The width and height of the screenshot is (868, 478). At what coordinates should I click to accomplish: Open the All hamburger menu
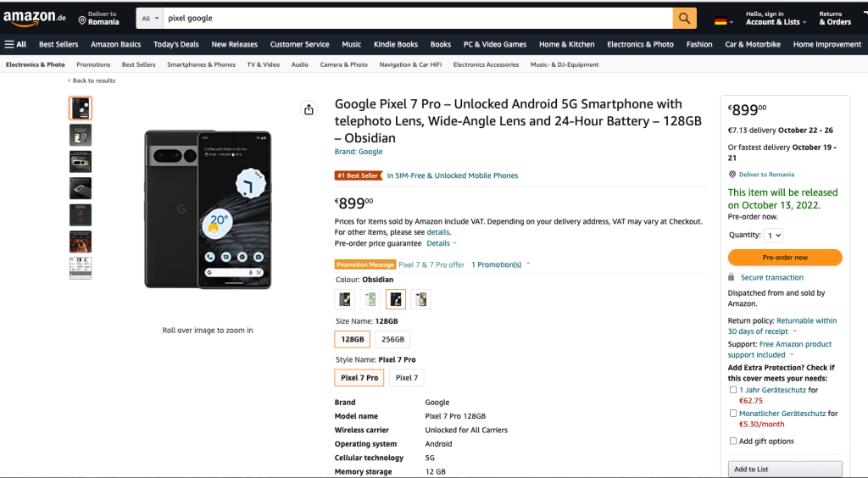point(15,44)
